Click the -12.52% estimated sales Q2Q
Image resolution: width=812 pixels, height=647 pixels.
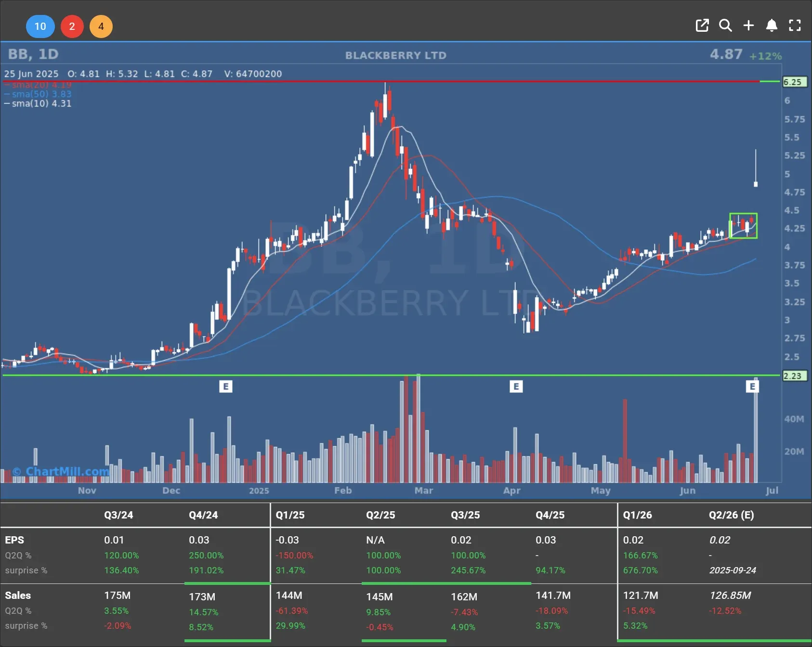tap(725, 611)
